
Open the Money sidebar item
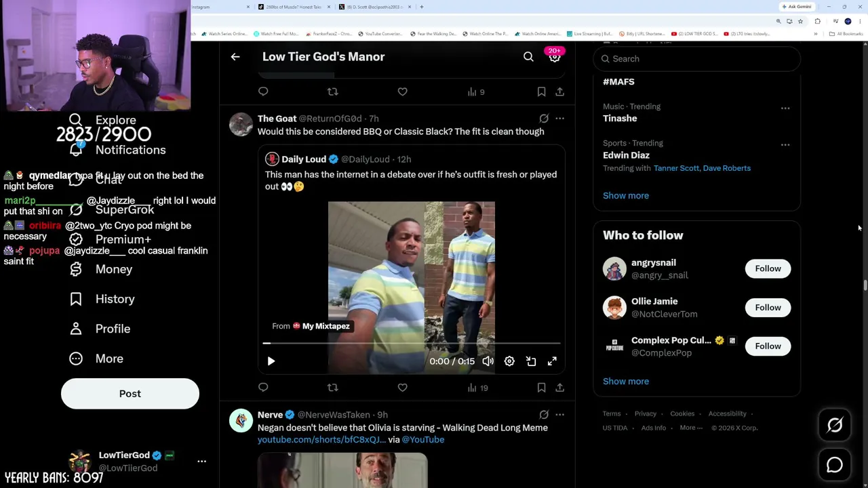(x=102, y=269)
